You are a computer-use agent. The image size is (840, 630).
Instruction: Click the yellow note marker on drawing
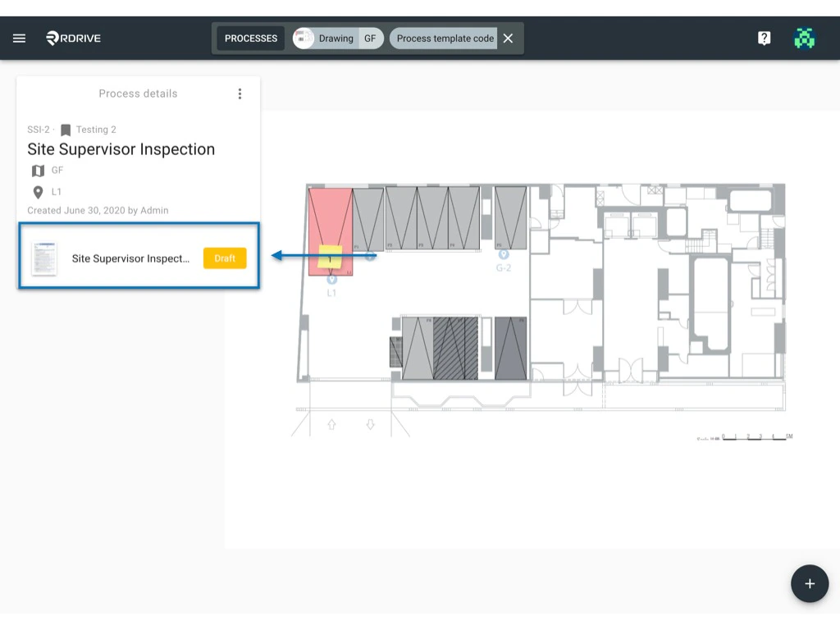[x=330, y=257]
